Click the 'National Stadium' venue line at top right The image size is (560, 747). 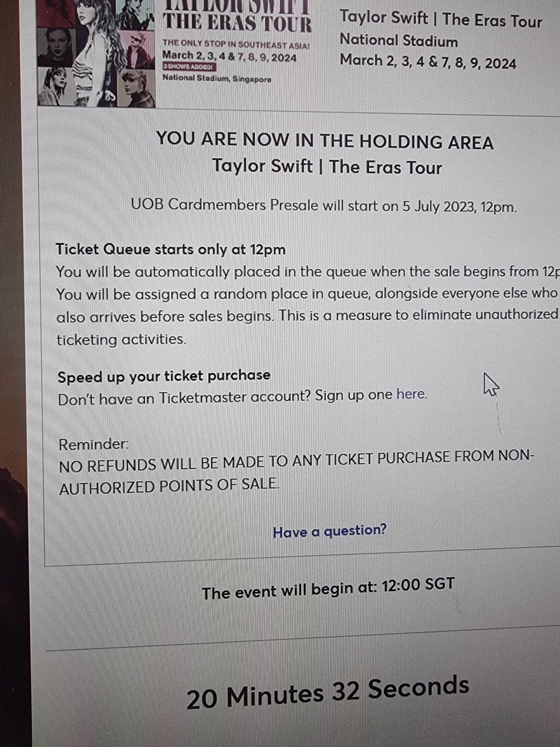(398, 42)
